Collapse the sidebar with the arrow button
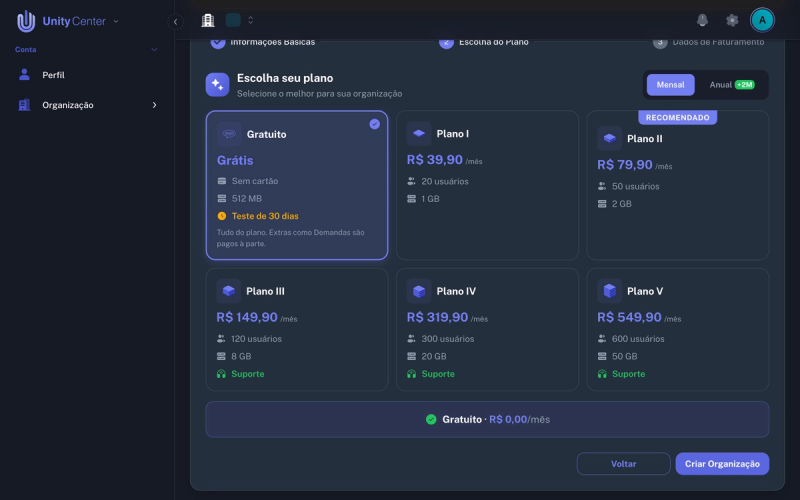This screenshot has height=500, width=800. [176, 21]
